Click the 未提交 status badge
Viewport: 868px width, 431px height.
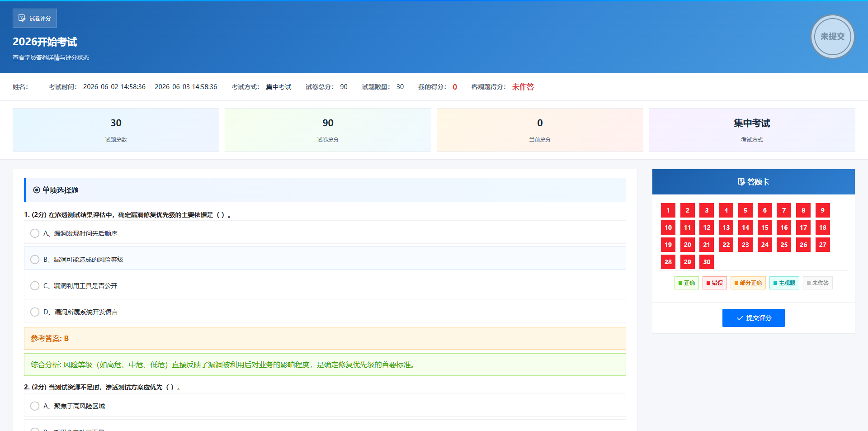coord(832,37)
